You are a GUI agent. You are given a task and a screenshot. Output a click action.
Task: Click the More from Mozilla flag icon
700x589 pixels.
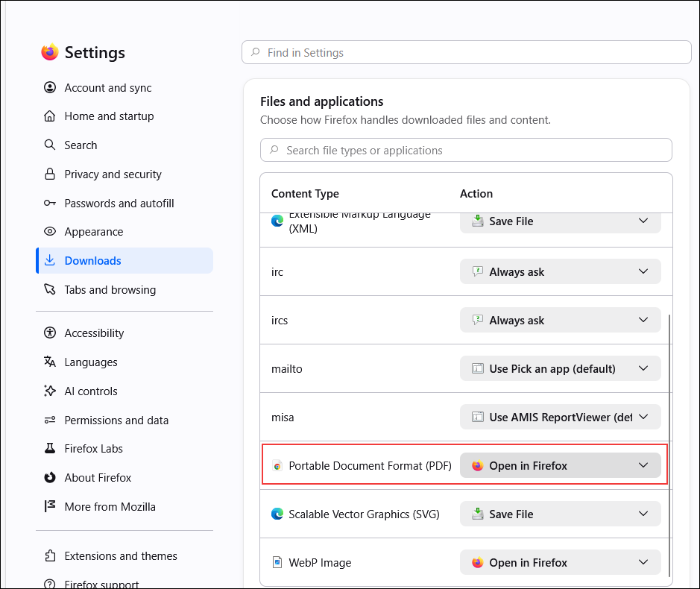50,506
